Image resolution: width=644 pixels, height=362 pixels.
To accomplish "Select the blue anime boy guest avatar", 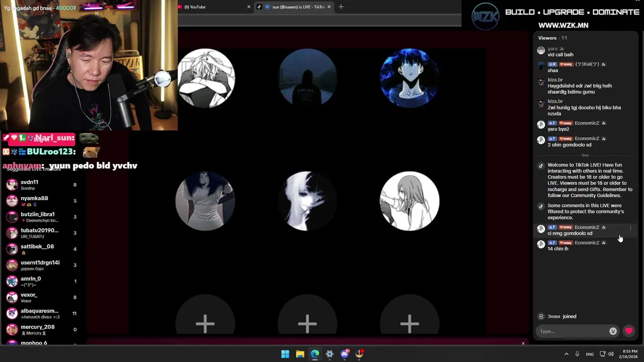I will pyautogui.click(x=410, y=78).
